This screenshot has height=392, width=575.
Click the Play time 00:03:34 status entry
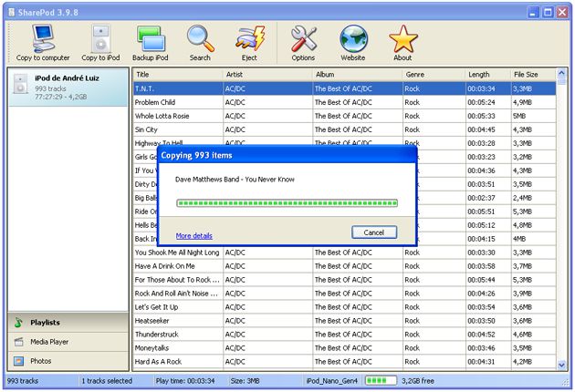click(185, 381)
